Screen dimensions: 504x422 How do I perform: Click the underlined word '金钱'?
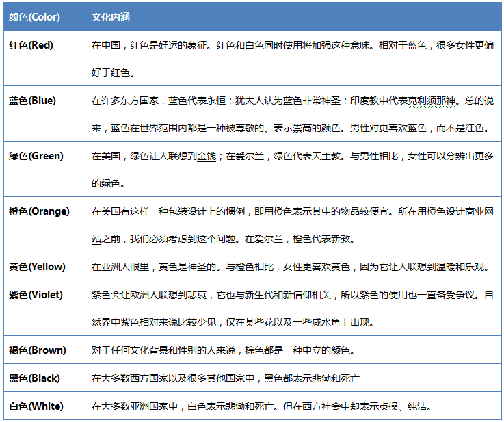click(207, 156)
